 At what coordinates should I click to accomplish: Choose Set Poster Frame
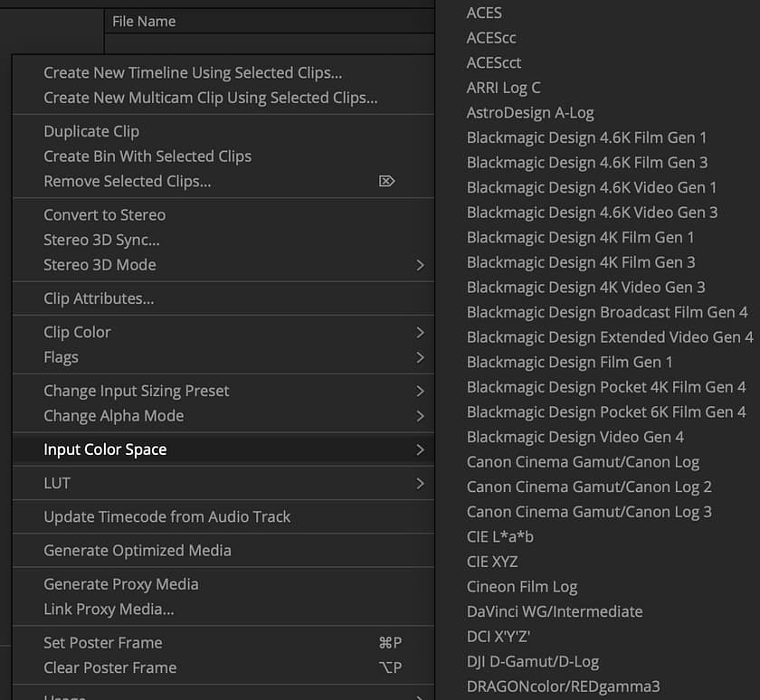point(103,643)
